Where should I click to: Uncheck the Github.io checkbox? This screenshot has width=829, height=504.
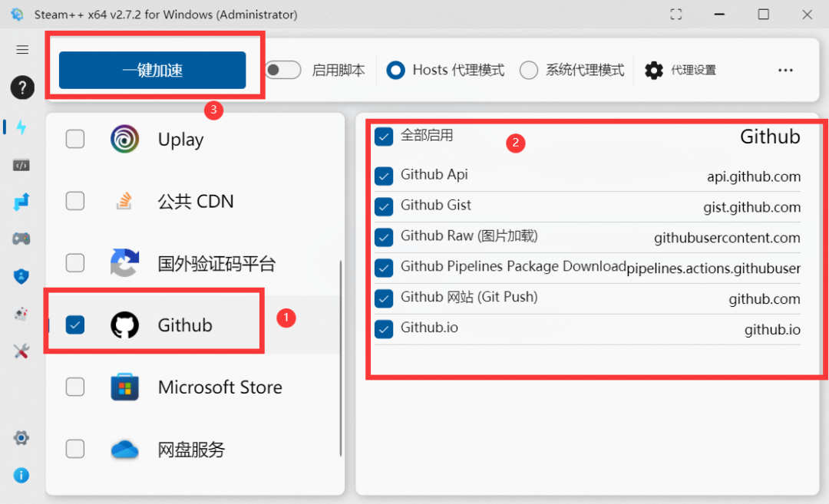tap(384, 329)
